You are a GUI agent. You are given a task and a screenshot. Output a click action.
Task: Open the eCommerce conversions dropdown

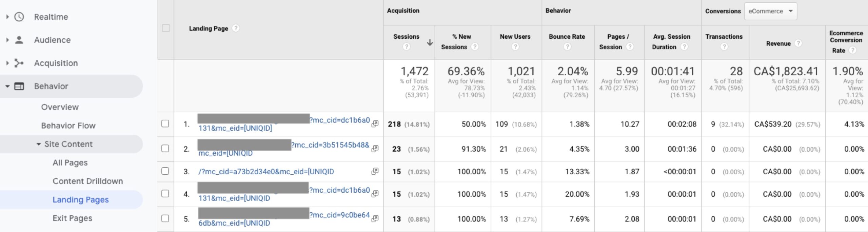tap(770, 11)
